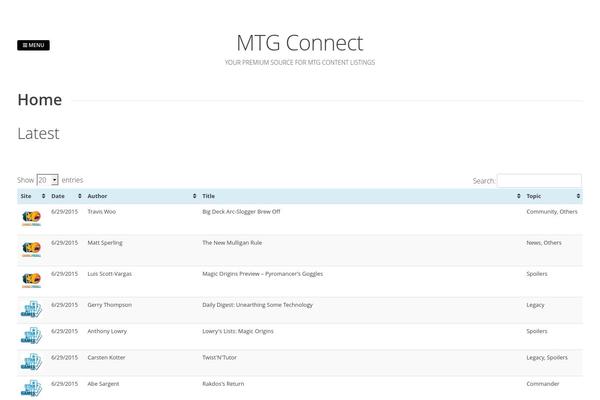Click topic Community, Others
Screen dimensions: 600x400
click(552, 212)
